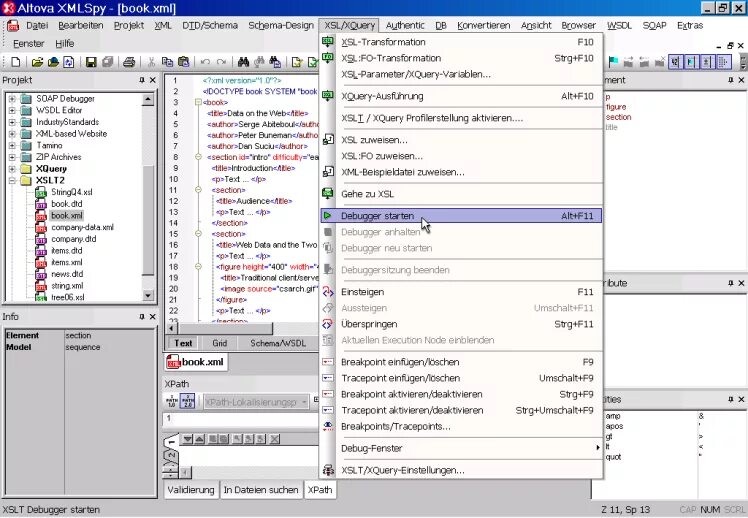Click the Breakpoint einfügen/löschen icon
Screen dimensions: 748x518
coord(328,362)
